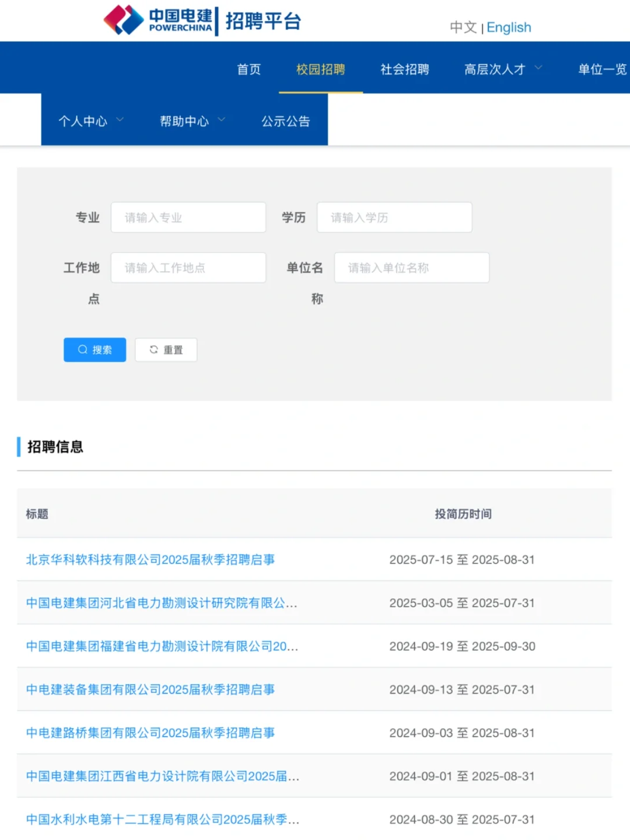630x840 pixels.
Task: Click the PowerChina logo
Action: coord(158,20)
